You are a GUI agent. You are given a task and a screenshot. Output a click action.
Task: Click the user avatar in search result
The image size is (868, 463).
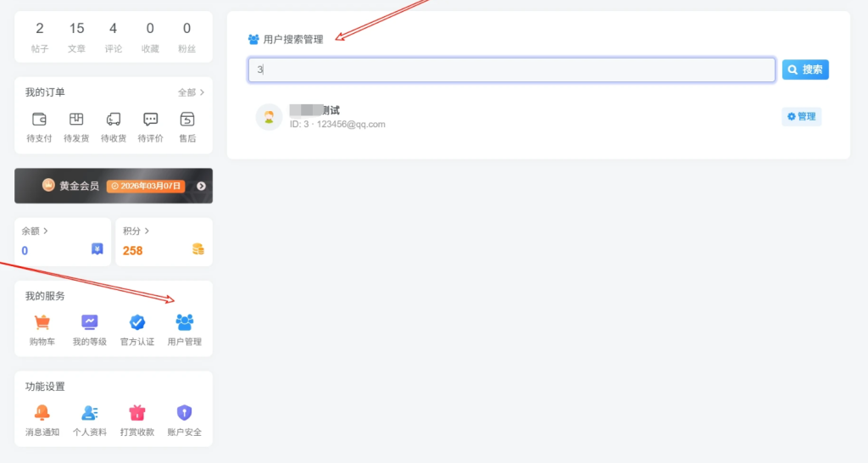pos(269,117)
